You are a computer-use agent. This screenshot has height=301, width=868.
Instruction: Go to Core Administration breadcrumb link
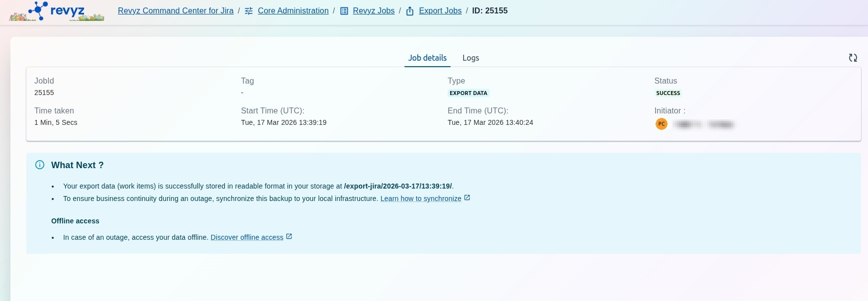293,11
